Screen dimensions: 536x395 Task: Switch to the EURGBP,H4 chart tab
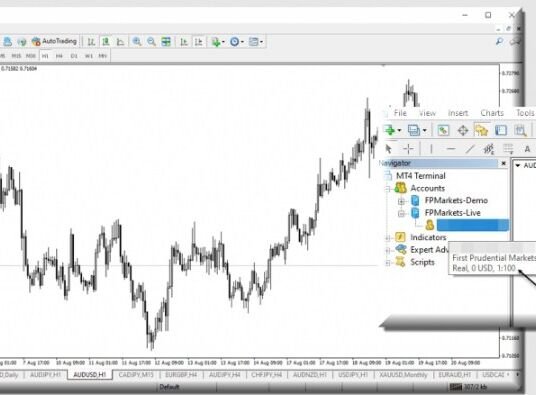pyautogui.click(x=181, y=375)
